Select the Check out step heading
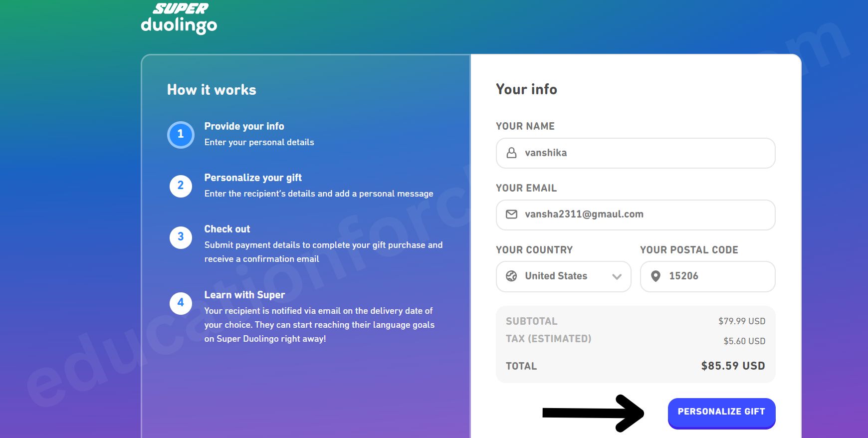 [x=227, y=229]
